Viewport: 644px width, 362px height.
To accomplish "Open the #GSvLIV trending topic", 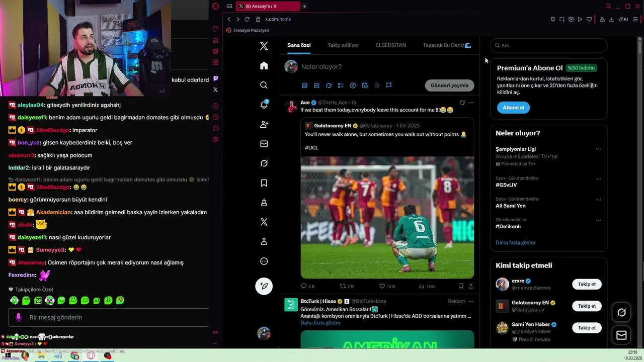I will point(506,185).
